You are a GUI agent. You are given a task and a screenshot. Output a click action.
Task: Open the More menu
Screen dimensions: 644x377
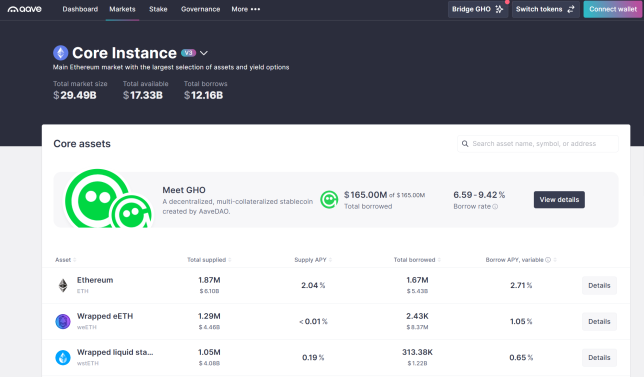tap(246, 9)
